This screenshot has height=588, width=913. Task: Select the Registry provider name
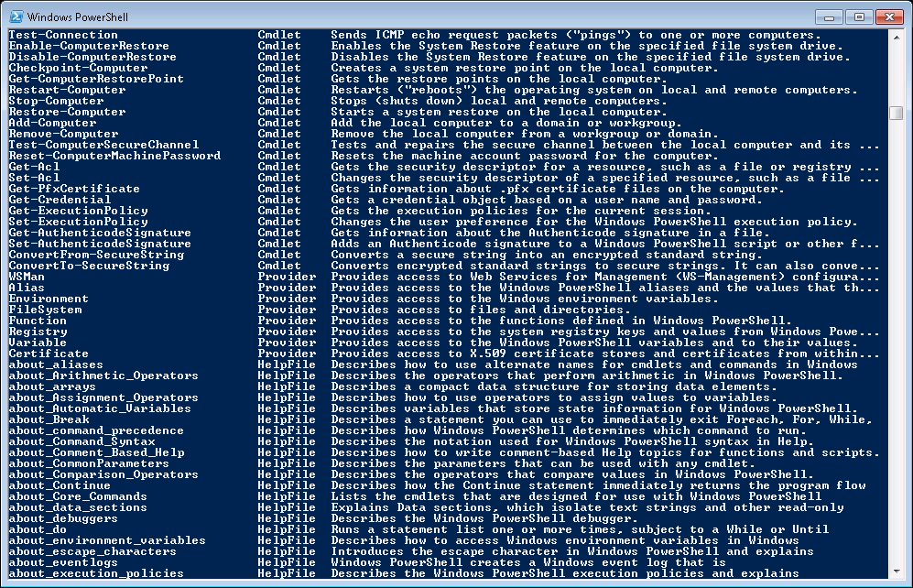point(38,332)
